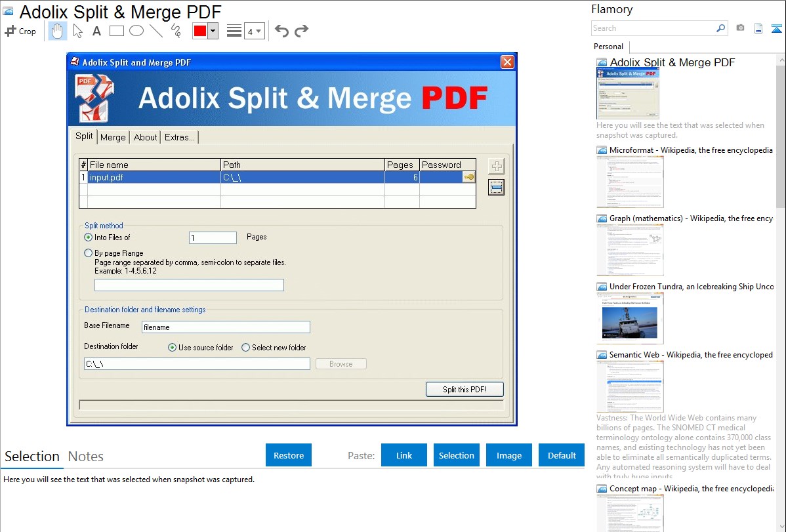The width and height of the screenshot is (786, 532).
Task: Select the input.pdf file row
Action: pos(278,177)
